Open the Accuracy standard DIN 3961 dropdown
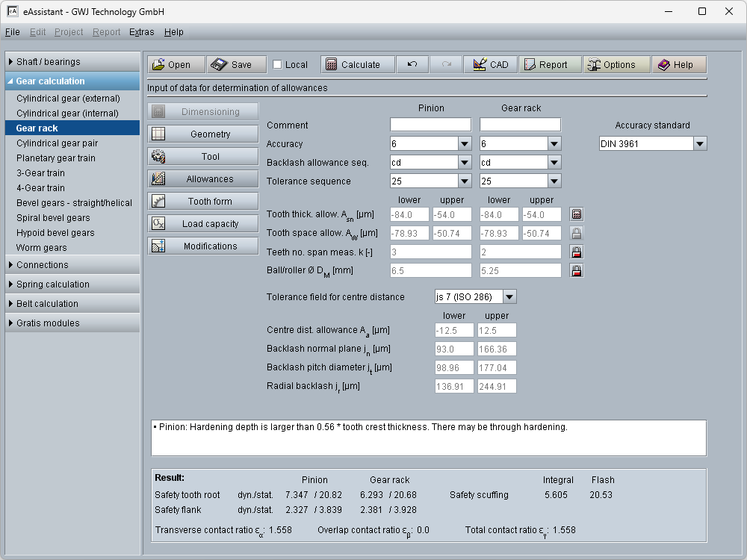 tap(699, 143)
